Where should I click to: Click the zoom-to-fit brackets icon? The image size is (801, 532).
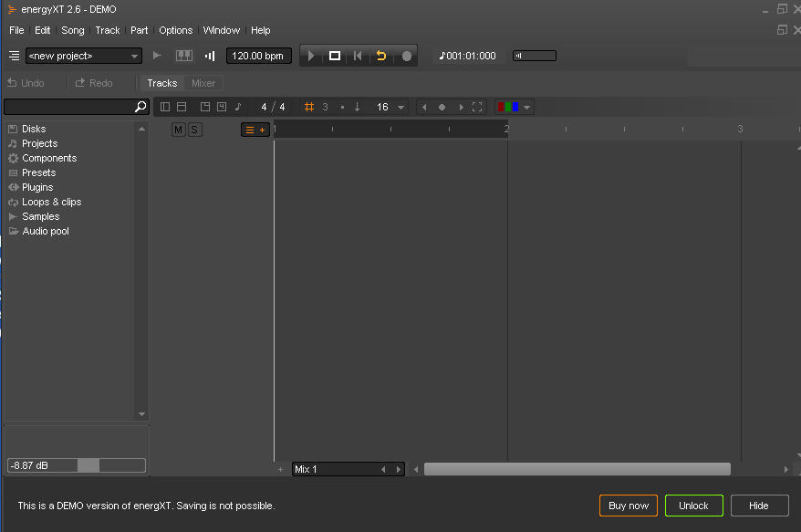[477, 107]
